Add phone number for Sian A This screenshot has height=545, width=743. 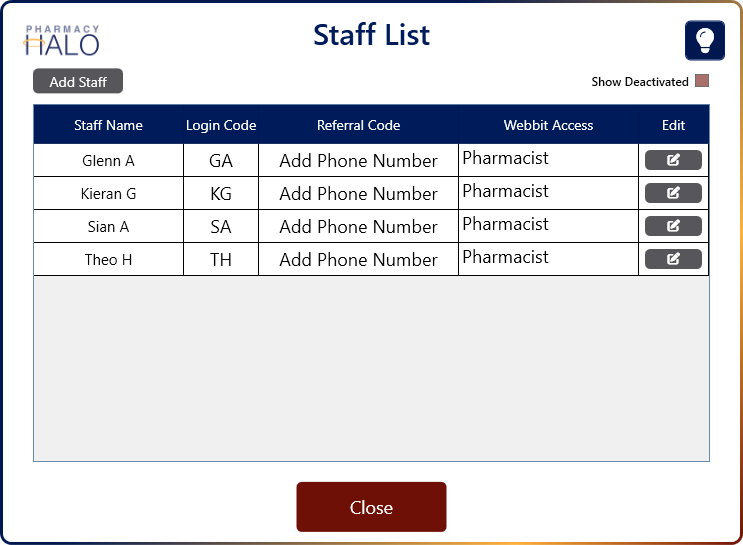click(358, 227)
